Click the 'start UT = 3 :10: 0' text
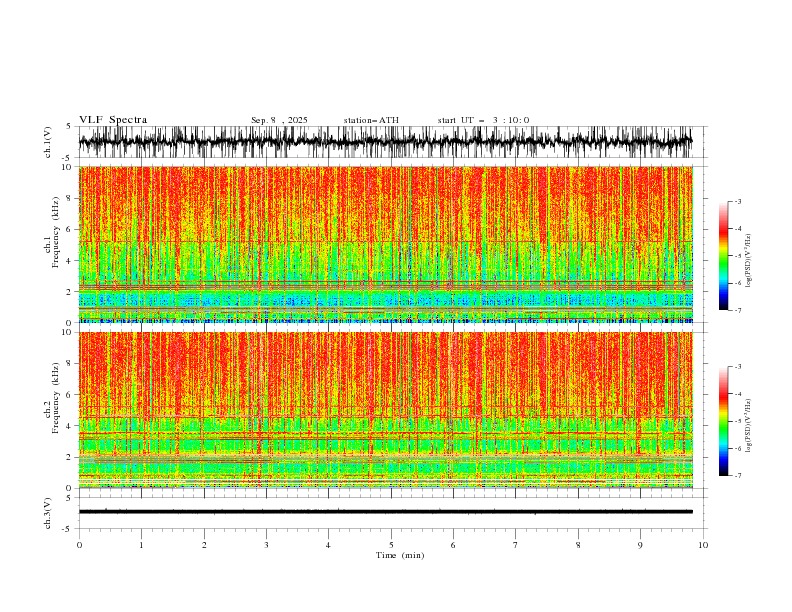 click(483, 120)
